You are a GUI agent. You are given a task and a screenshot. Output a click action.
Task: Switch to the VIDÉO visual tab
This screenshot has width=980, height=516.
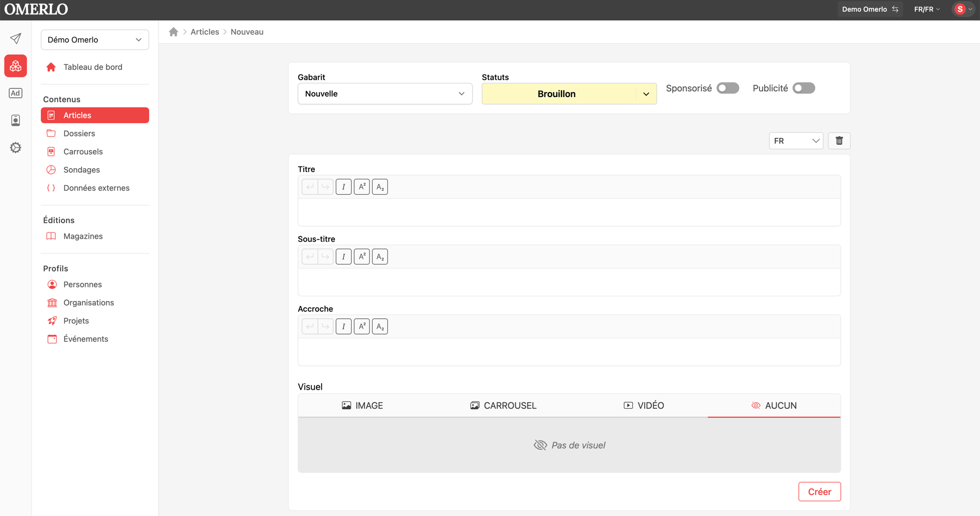(644, 406)
